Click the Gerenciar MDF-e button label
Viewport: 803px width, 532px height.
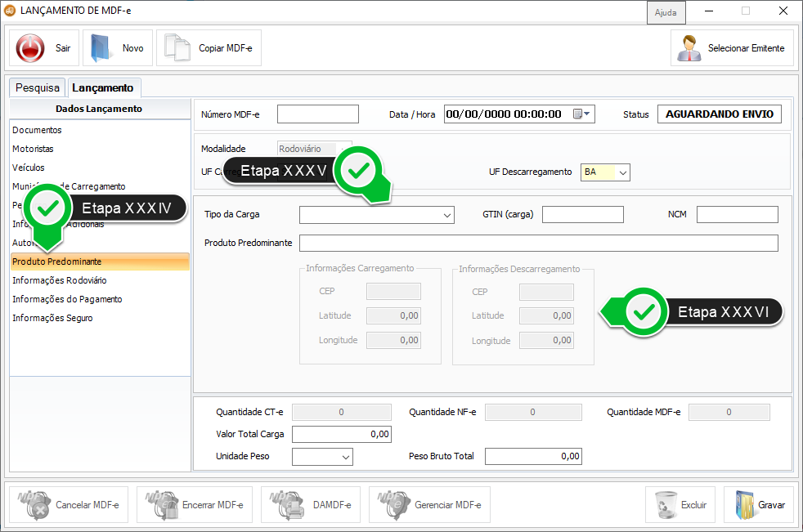[x=447, y=505]
